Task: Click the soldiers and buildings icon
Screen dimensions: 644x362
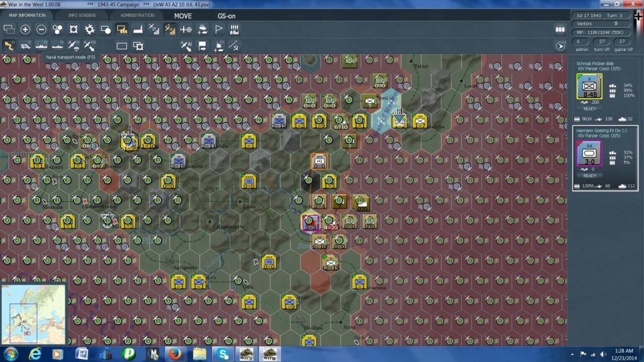Action: coord(234,29)
